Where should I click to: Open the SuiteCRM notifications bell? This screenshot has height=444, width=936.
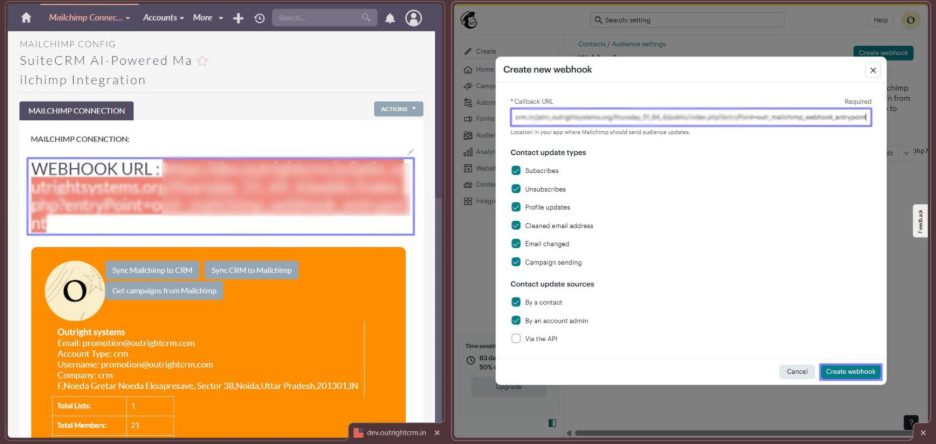[x=390, y=18]
